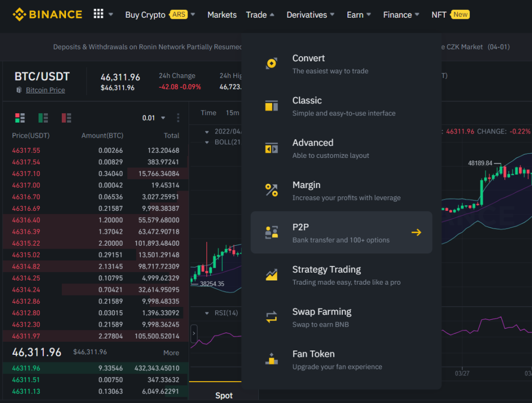Open the NFT page
The height and width of the screenshot is (403, 532).
[438, 15]
